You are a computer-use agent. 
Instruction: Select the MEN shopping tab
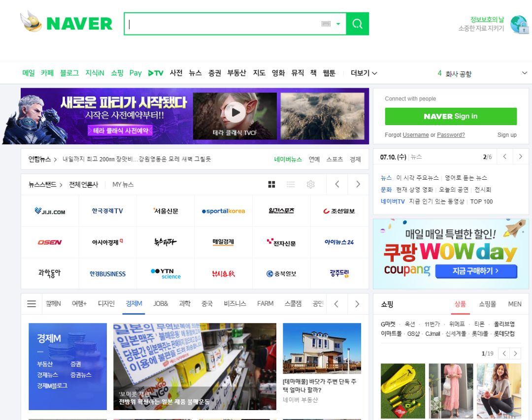(515, 304)
